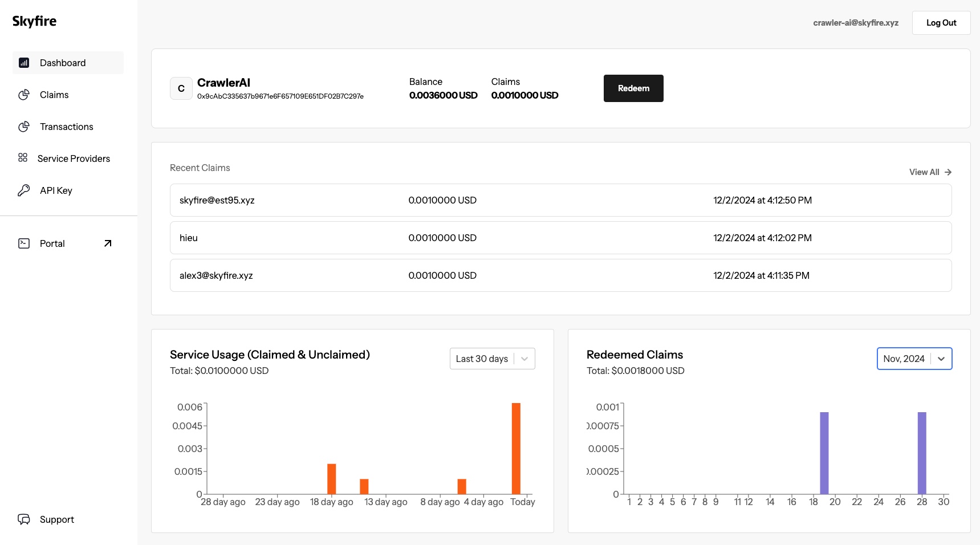The width and height of the screenshot is (980, 545).
Task: Click the Dashboard bar-chart icon
Action: click(x=24, y=63)
